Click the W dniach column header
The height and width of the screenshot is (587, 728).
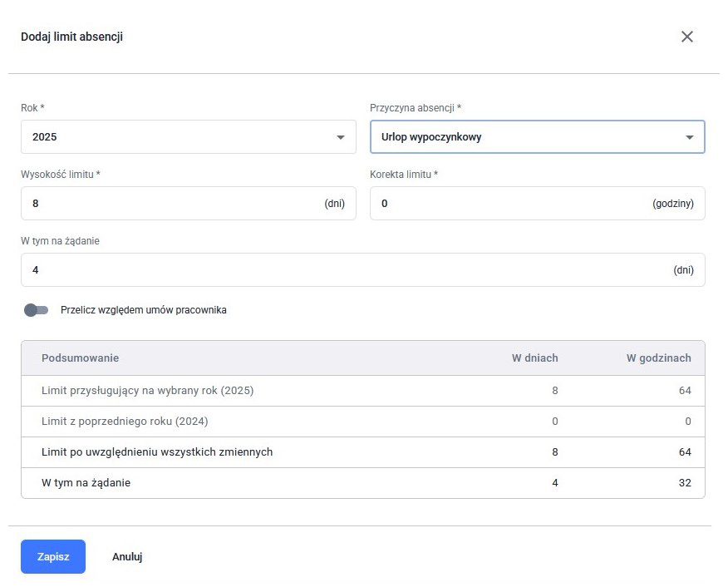pos(535,358)
